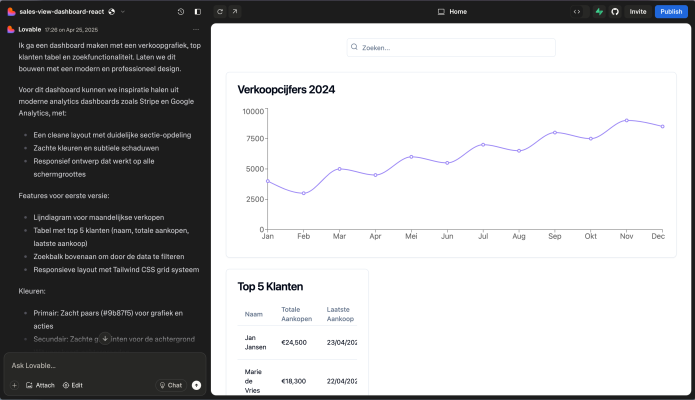Open Supabase green lightning icon
Image resolution: width=695 pixels, height=400 pixels.
tap(599, 12)
